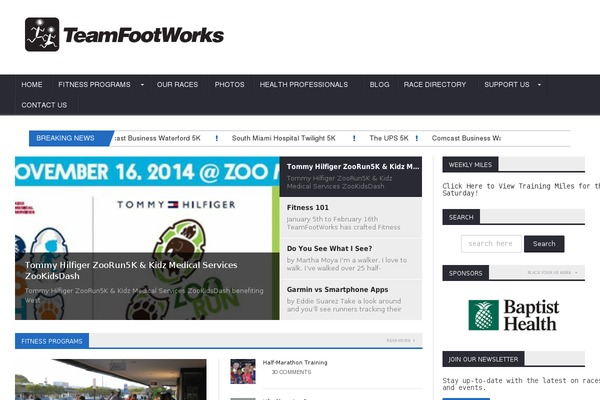
Task: Select Garmin vs Smartphone Apps story
Action: [x=351, y=300]
